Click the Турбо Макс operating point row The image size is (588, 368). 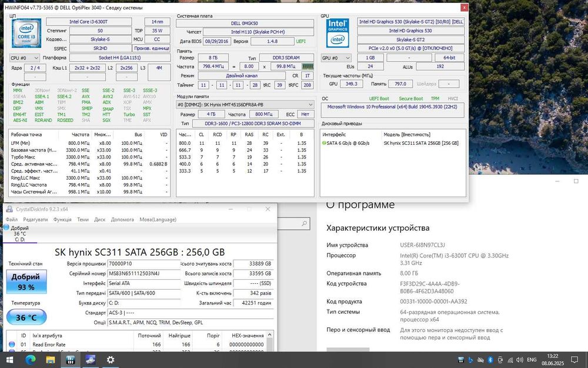tap(89, 157)
